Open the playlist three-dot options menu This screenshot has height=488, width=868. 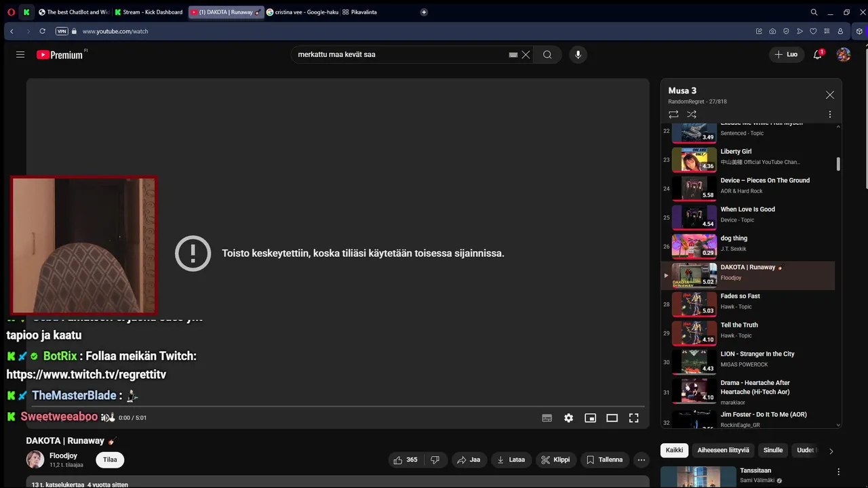coord(830,115)
